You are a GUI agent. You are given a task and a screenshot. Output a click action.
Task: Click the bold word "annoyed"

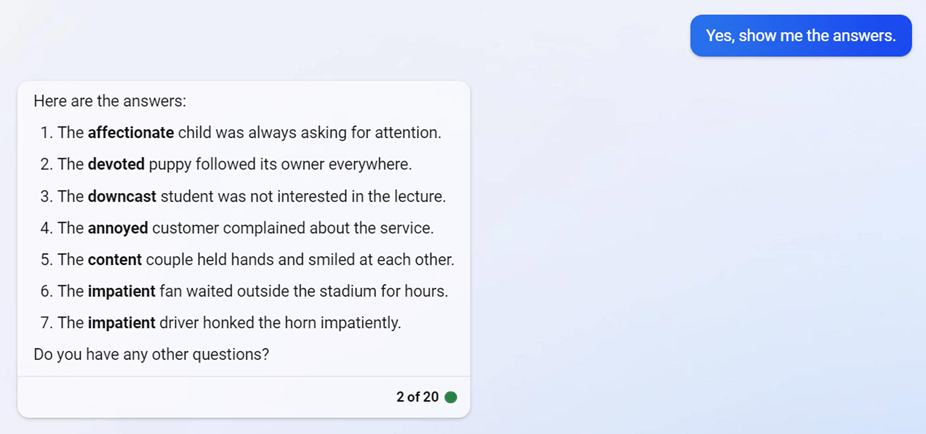tap(118, 228)
